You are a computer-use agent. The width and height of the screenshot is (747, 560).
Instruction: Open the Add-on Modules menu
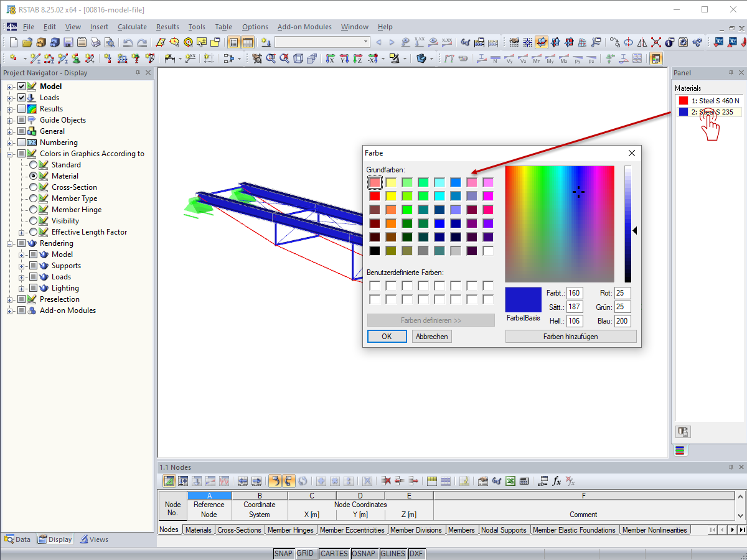[x=304, y=27]
